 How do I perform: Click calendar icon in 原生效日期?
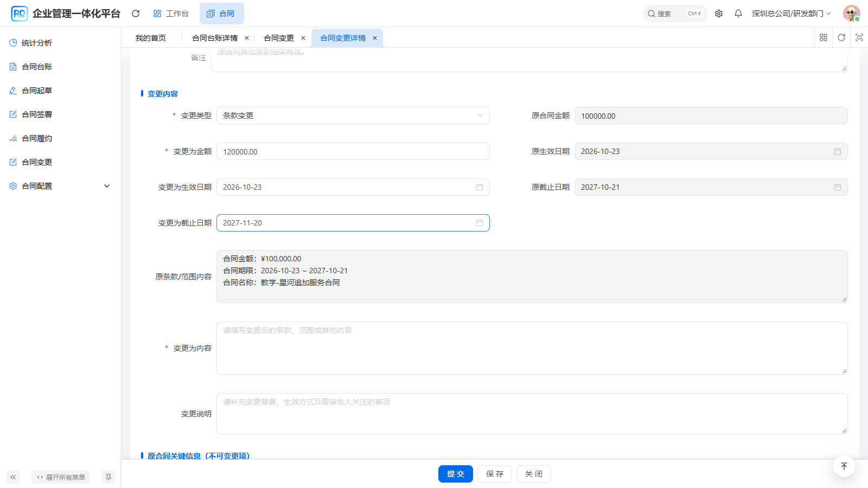(x=838, y=151)
